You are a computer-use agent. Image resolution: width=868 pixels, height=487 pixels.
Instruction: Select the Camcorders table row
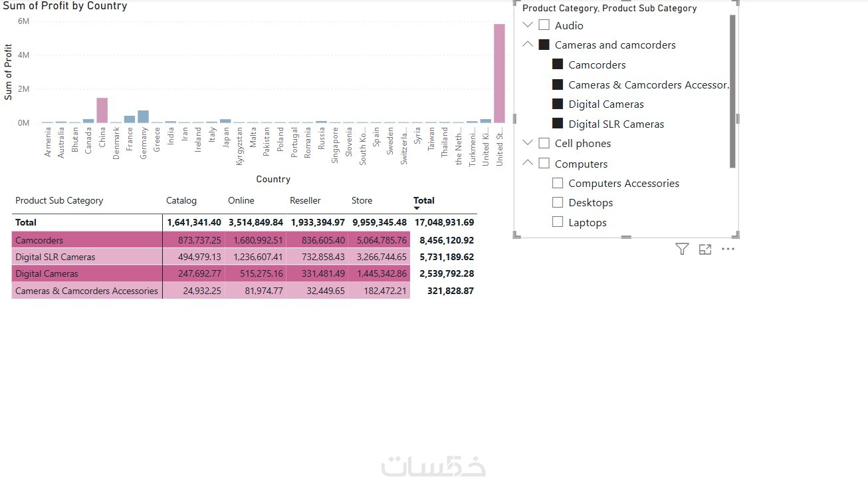(x=243, y=240)
